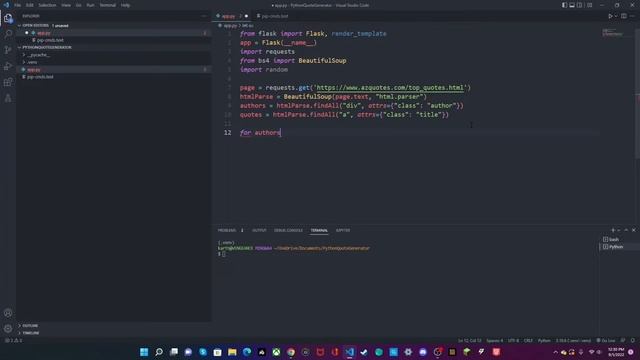Change indentation via Spaces: 4 status
The width and height of the screenshot is (640, 360).
494,340
